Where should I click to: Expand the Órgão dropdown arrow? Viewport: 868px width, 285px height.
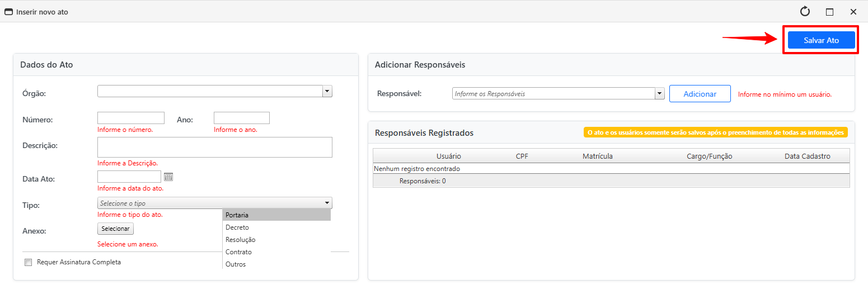coord(327,91)
